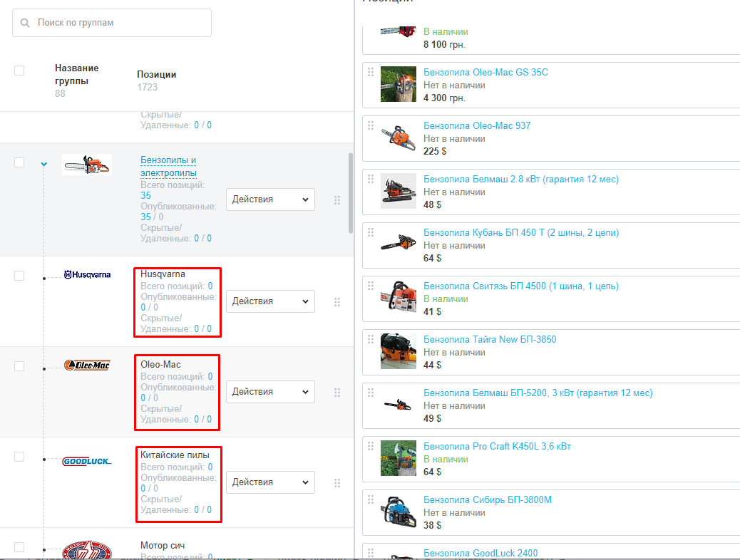Open Действия dropdown for Китайские пилы group

[270, 482]
